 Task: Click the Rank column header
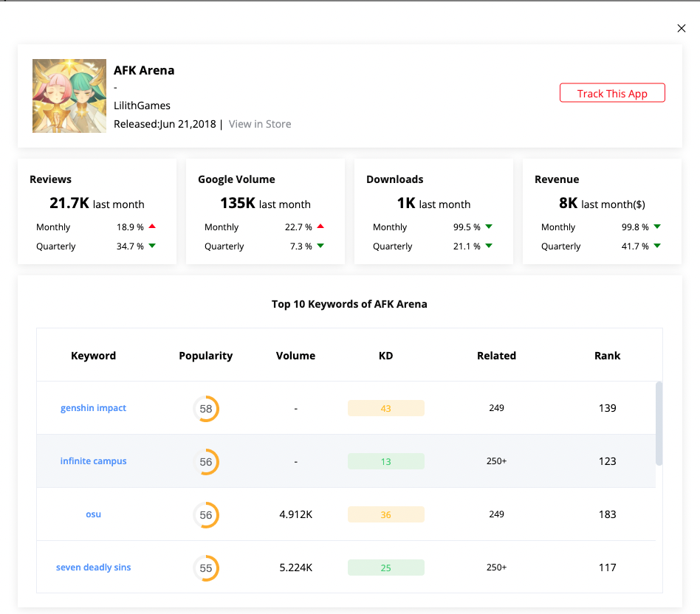click(x=607, y=356)
